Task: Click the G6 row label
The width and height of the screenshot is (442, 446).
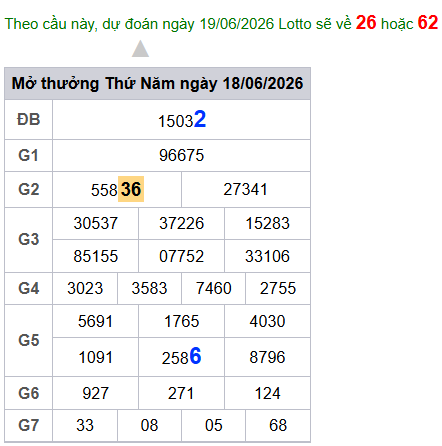Action: pos(29,393)
